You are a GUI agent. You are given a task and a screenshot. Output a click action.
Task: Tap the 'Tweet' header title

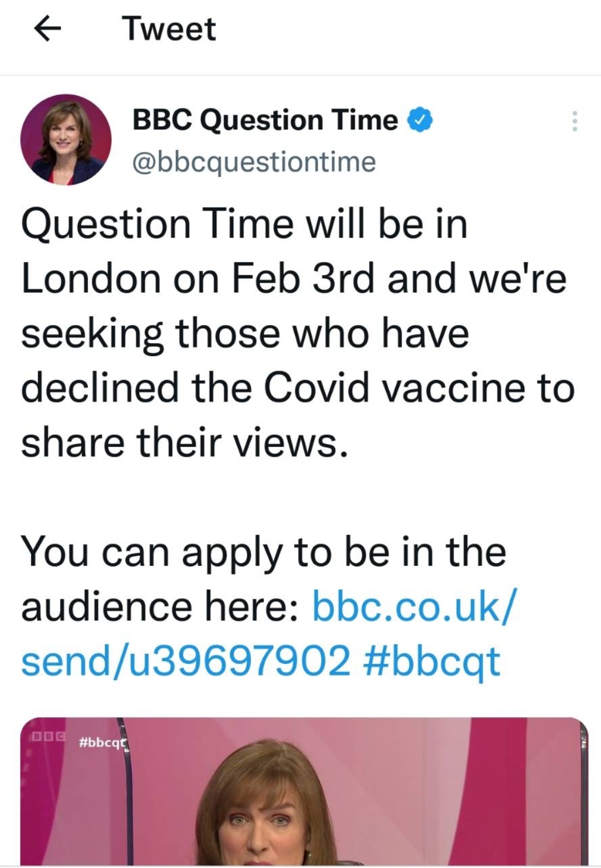(x=169, y=29)
